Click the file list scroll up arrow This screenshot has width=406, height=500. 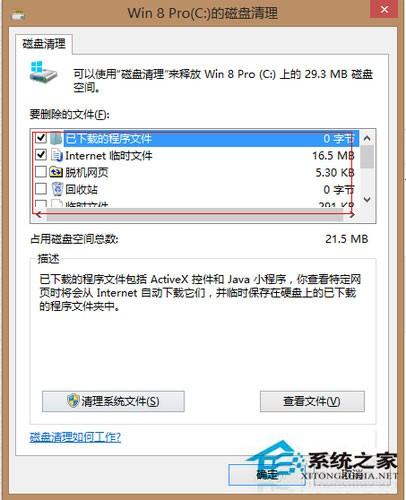(x=367, y=138)
